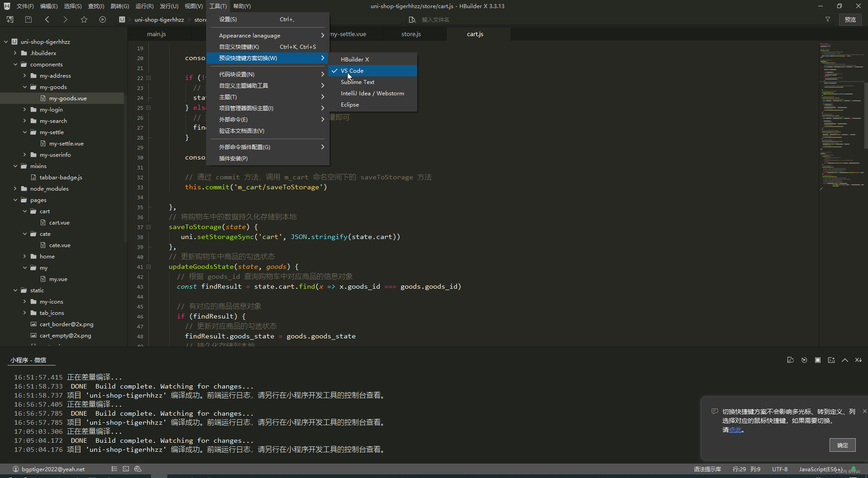Click the filter funnel icon

828,19
